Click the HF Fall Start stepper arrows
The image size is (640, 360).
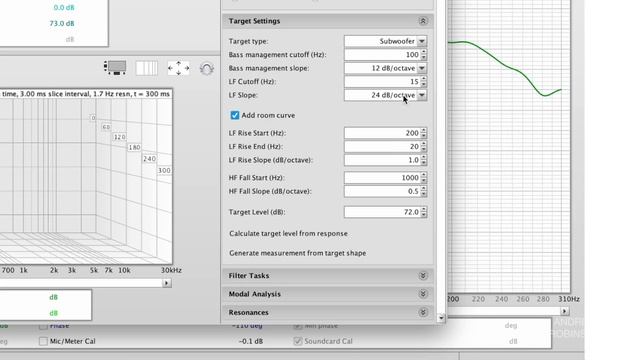424,178
